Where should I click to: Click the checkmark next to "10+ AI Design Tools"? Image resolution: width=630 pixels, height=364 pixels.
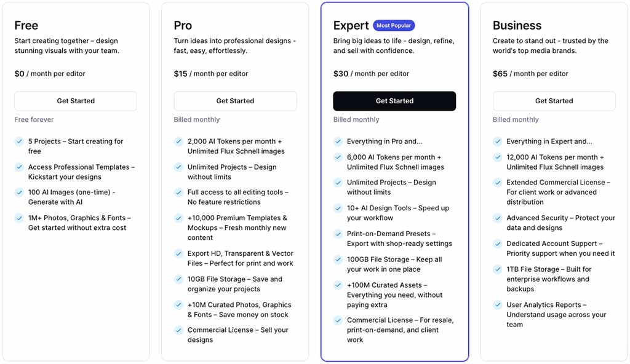(x=338, y=208)
